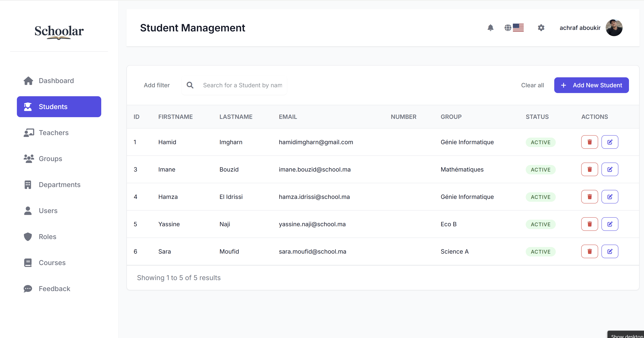Open notifications bell icon
The height and width of the screenshot is (338, 644).
(490, 28)
